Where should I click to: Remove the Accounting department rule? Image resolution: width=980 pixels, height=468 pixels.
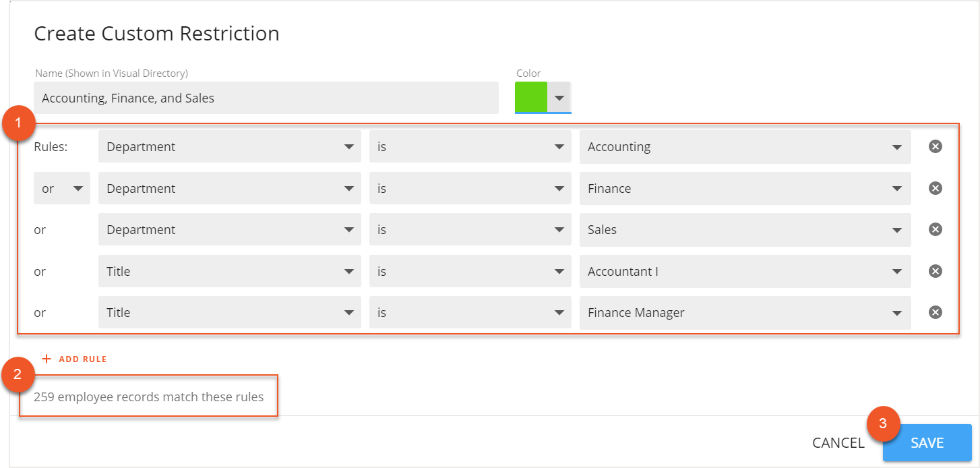[x=935, y=146]
